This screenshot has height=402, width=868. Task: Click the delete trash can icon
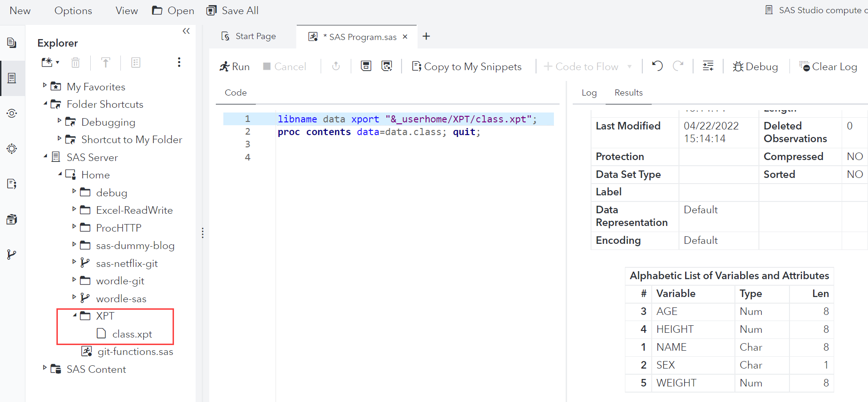[x=75, y=63]
